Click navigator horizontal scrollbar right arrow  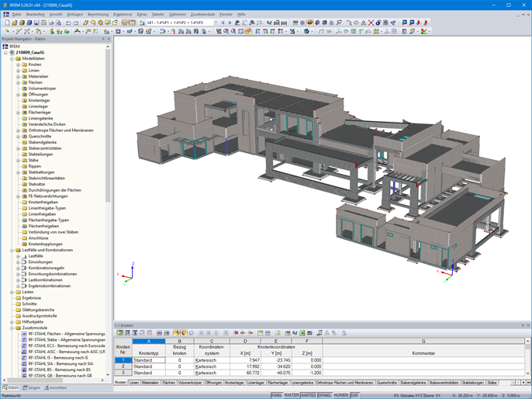coord(102,380)
